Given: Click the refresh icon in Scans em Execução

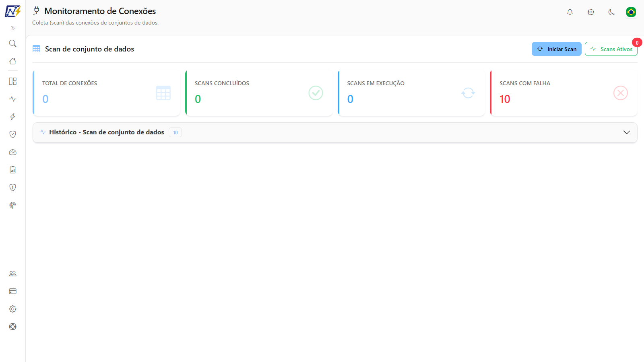Looking at the screenshot, I should point(468,93).
